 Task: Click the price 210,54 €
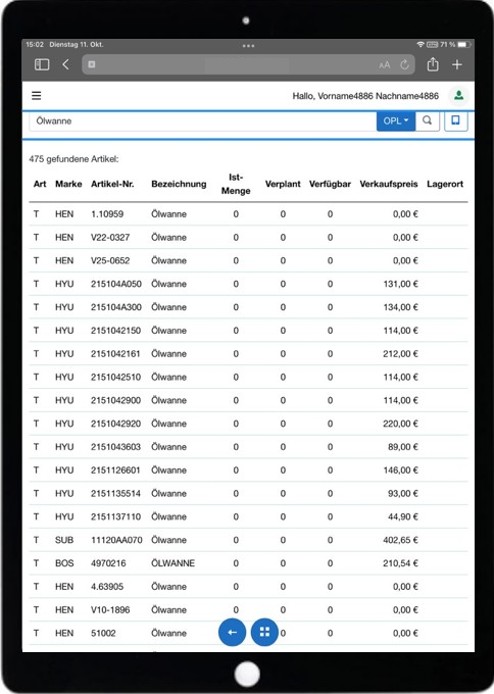coord(401,563)
